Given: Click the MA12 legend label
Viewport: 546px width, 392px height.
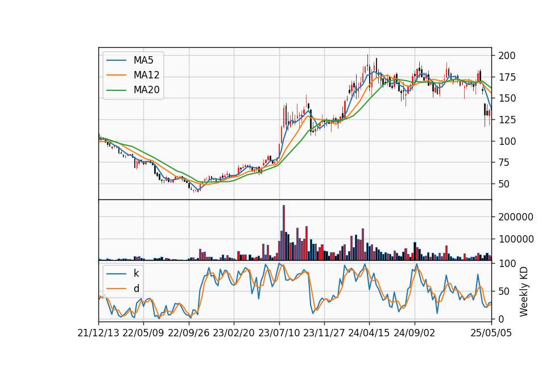Looking at the screenshot, I should click(x=146, y=75).
